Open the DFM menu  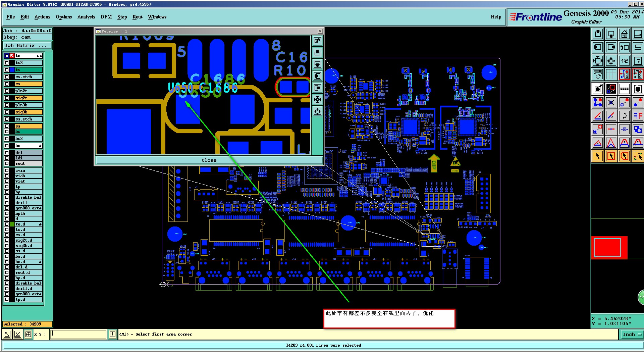[x=106, y=17]
